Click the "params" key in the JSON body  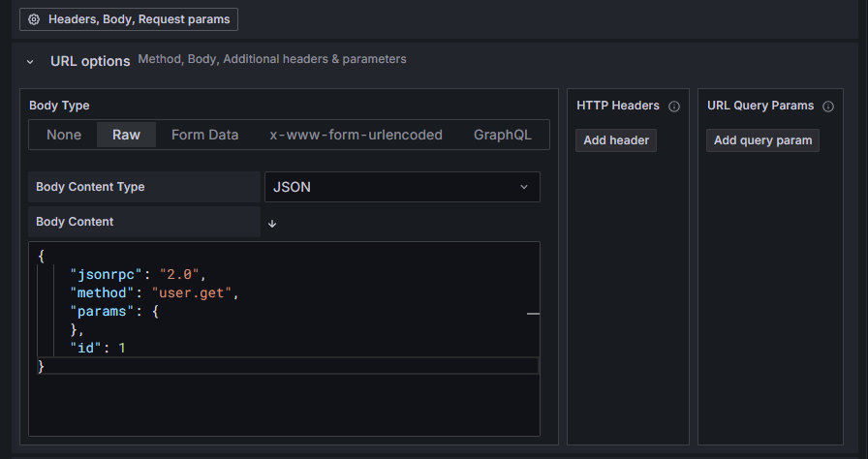[x=103, y=310]
